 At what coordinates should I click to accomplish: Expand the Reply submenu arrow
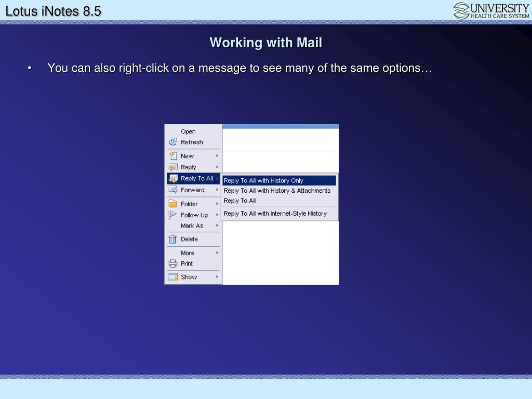click(217, 167)
